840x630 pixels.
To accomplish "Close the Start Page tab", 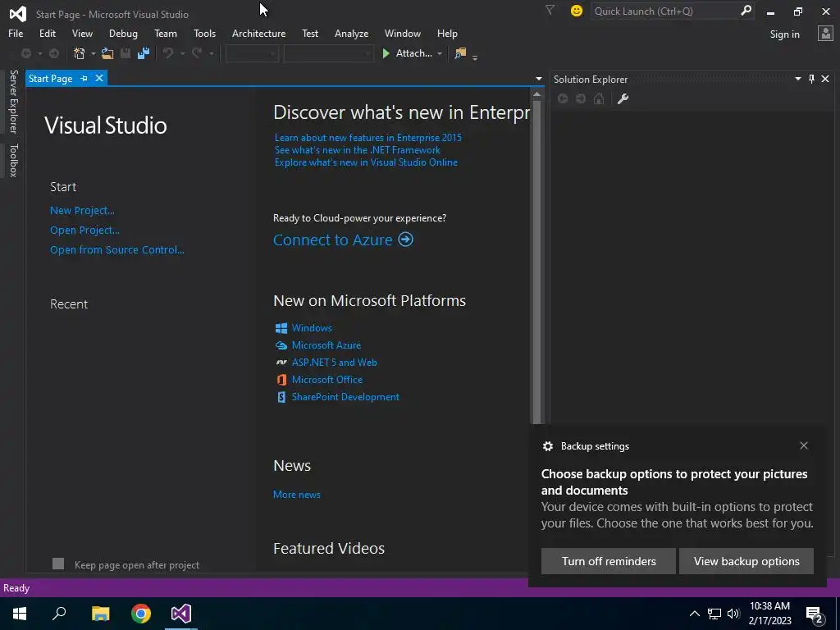I will point(99,78).
